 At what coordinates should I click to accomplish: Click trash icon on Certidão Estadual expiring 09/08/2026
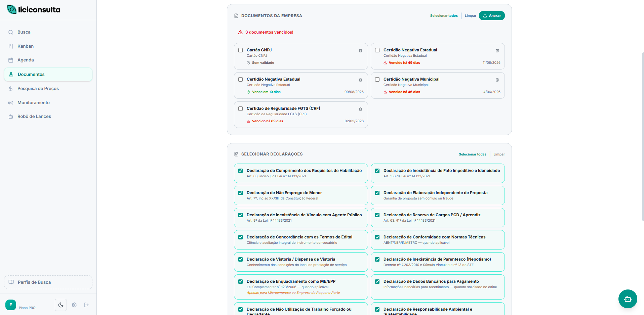pos(360,80)
